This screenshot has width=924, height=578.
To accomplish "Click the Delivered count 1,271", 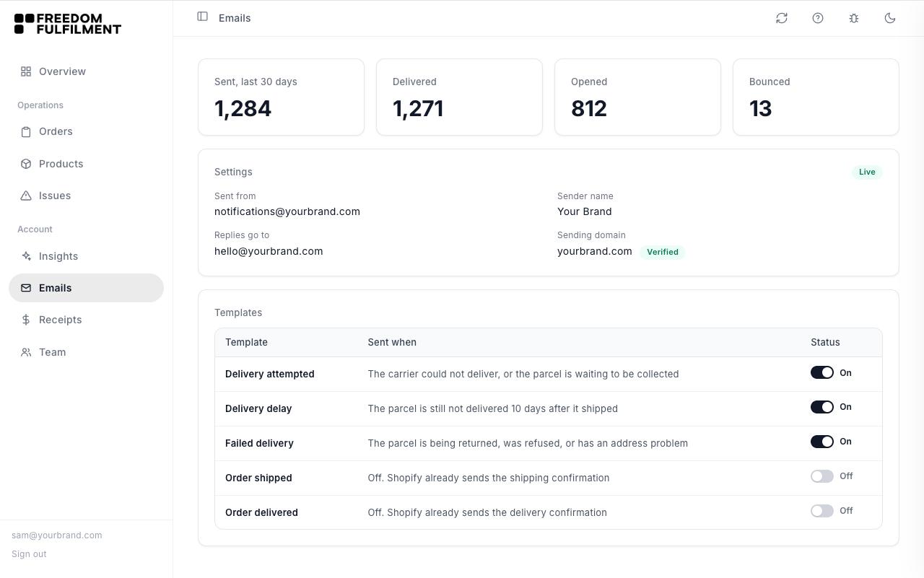I will tap(418, 108).
